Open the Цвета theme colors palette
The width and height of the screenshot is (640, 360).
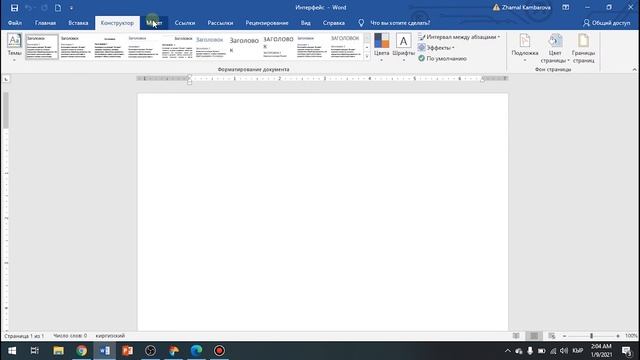[382, 47]
